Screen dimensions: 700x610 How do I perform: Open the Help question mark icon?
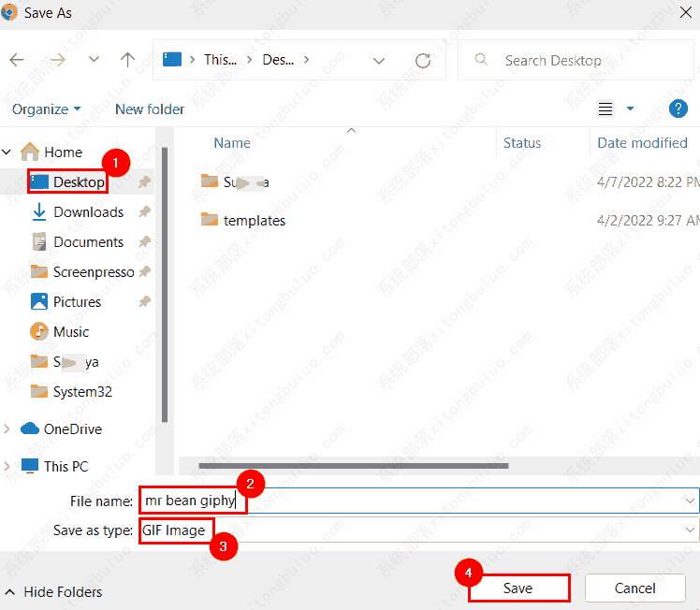click(x=678, y=109)
